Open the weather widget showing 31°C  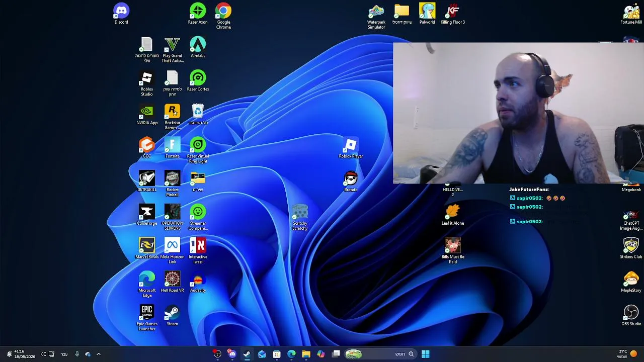point(627,354)
